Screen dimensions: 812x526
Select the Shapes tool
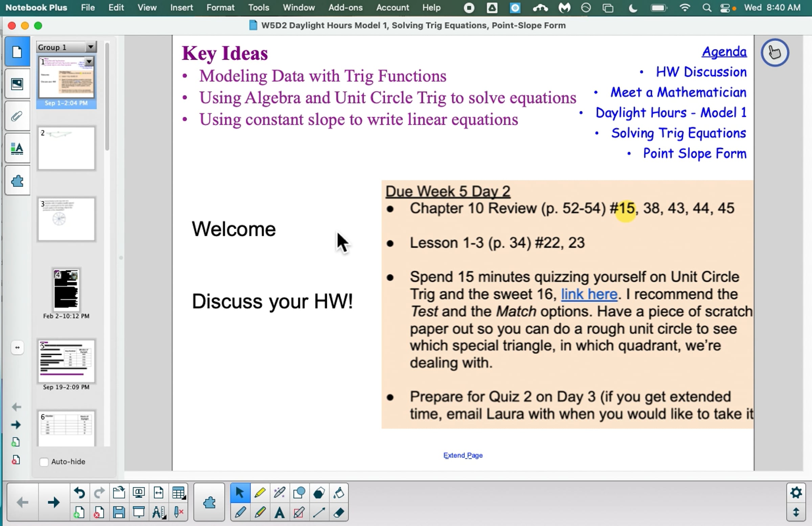299,493
